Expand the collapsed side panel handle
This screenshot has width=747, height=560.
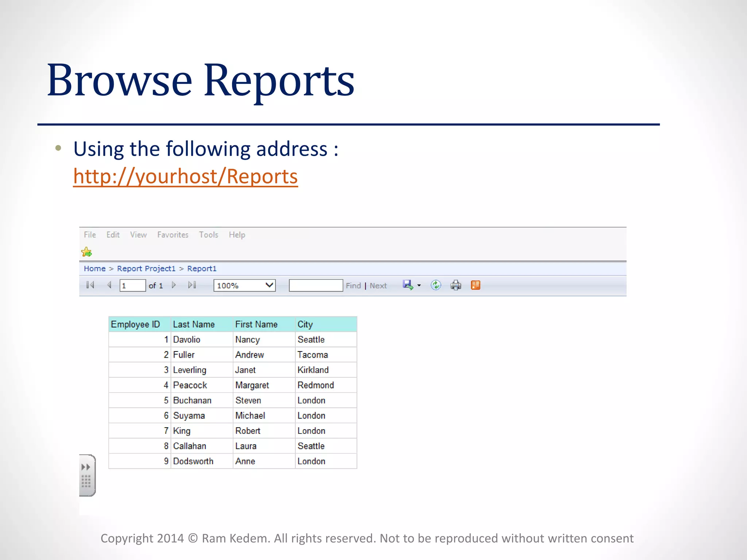[x=87, y=475]
